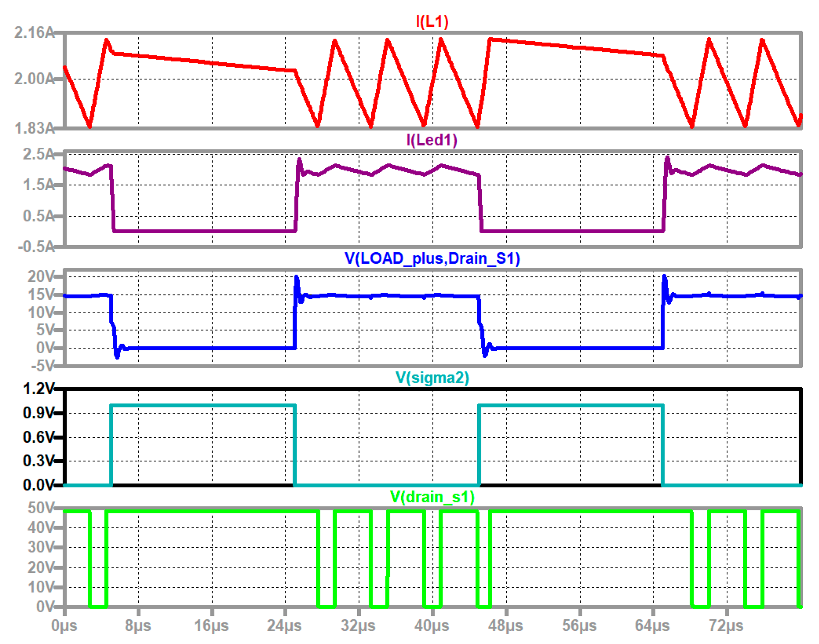Click the cyan sigma2 first pulse top
This screenshot has width=819, height=644.
coord(203,406)
